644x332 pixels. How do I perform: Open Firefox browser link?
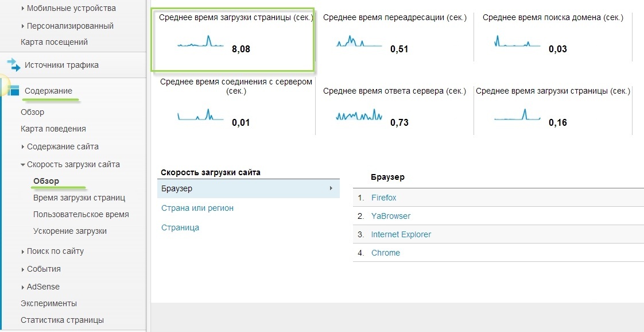point(383,198)
